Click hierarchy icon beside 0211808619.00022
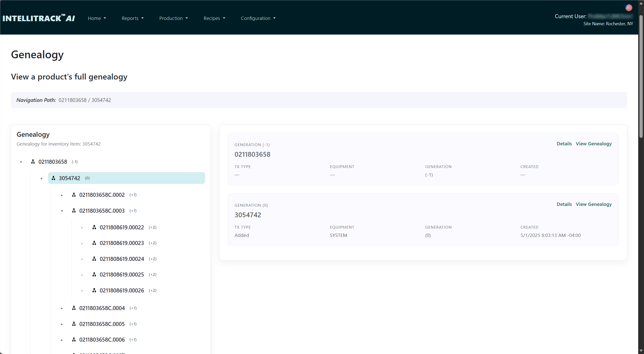Screen dimensions: 644x354 pos(94,227)
